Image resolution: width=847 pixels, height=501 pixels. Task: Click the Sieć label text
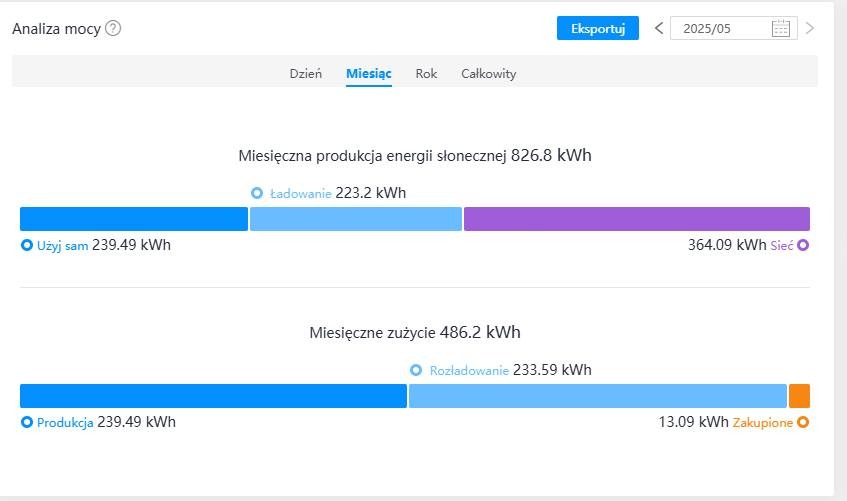[x=782, y=245]
